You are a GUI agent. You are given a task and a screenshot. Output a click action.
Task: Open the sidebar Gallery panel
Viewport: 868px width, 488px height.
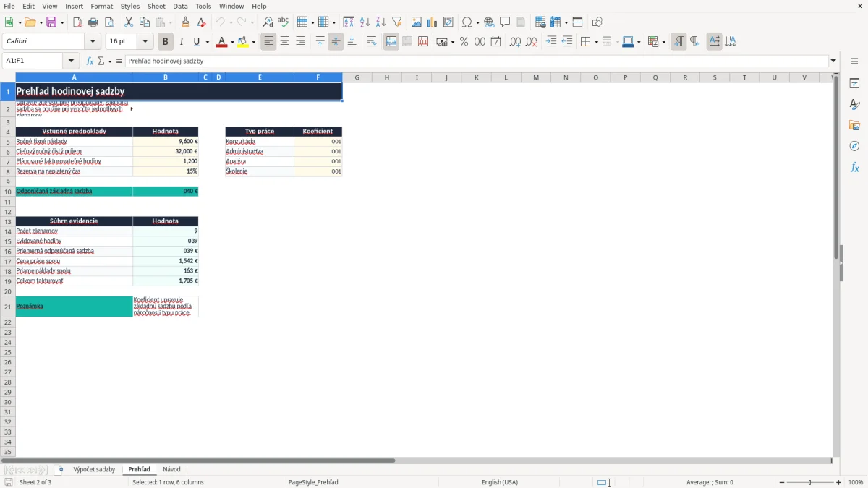(x=854, y=126)
